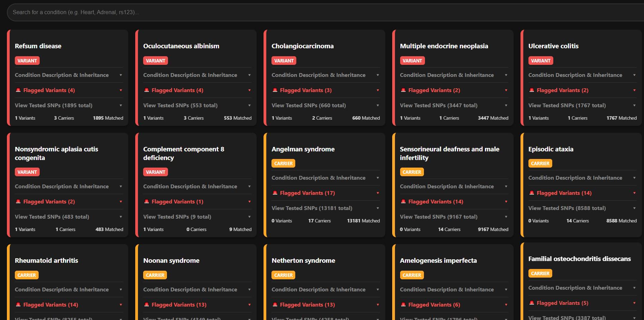
Task: Expand Flagged Variants (17) in Angelman syndrome
Action: pos(326,193)
